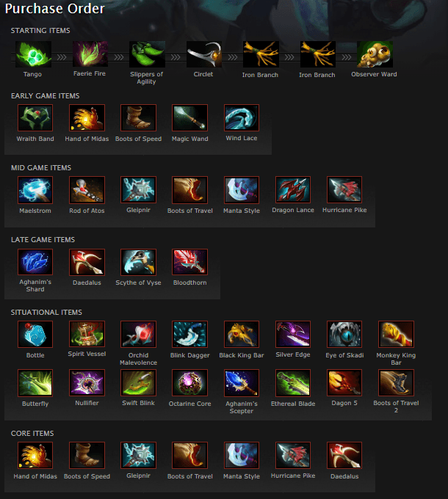448x499 pixels.
Task: Select the Aghanim's Shard icon
Action: (35, 262)
